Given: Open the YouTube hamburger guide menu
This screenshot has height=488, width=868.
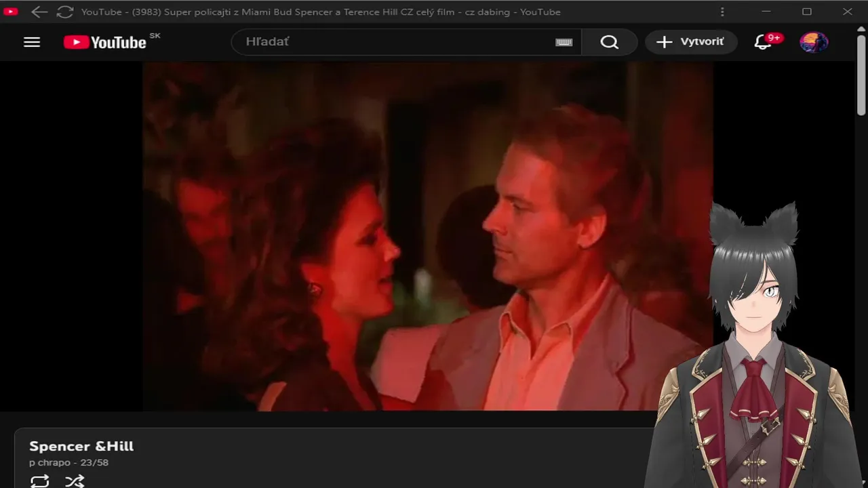Looking at the screenshot, I should [32, 42].
